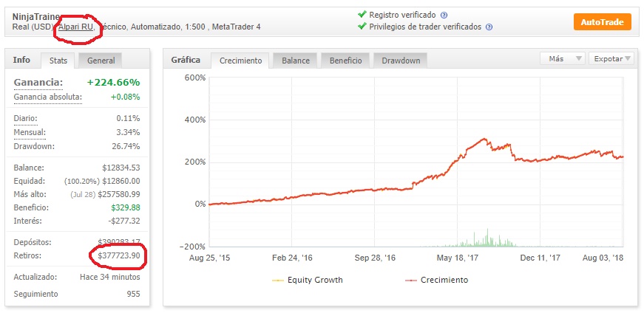Open help icon beside Privilegios de trader verificados

489,27
